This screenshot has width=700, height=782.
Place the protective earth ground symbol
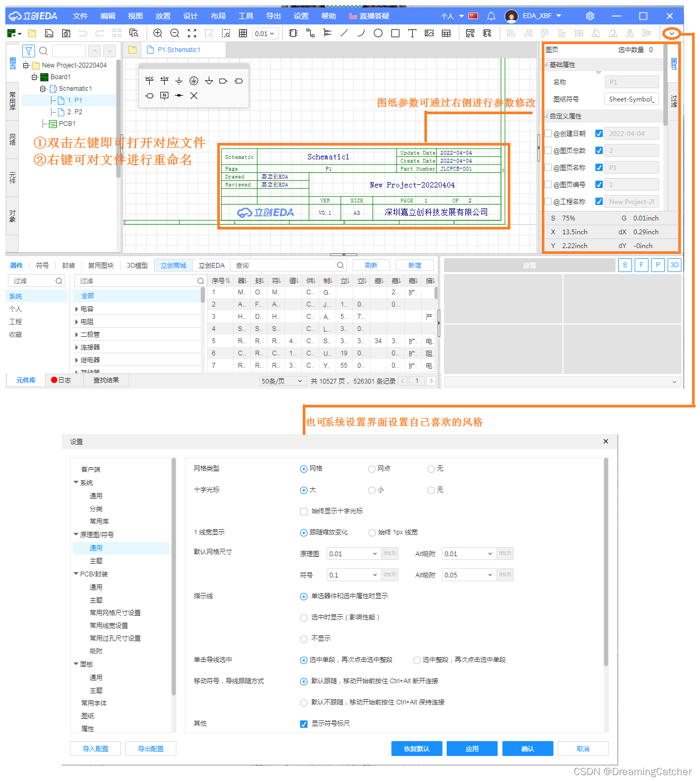tap(194, 81)
